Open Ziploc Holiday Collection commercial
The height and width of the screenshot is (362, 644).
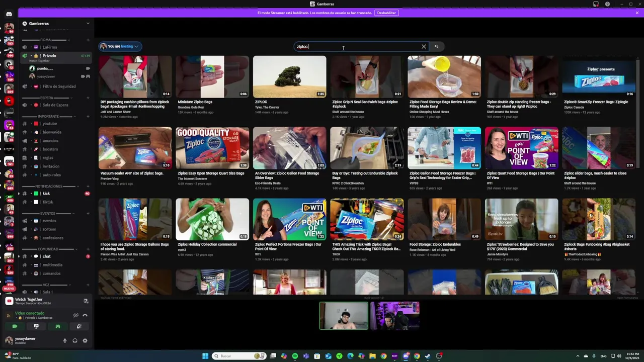click(x=212, y=219)
